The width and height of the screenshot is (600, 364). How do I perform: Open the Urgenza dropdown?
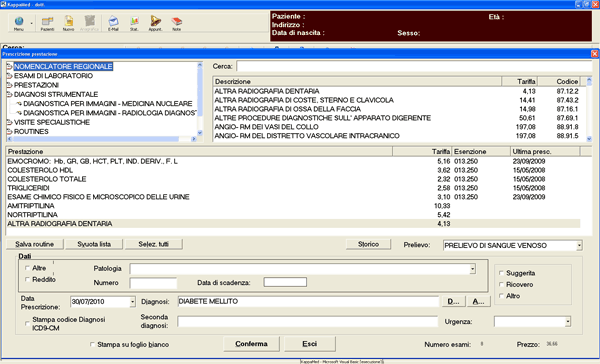click(x=568, y=322)
